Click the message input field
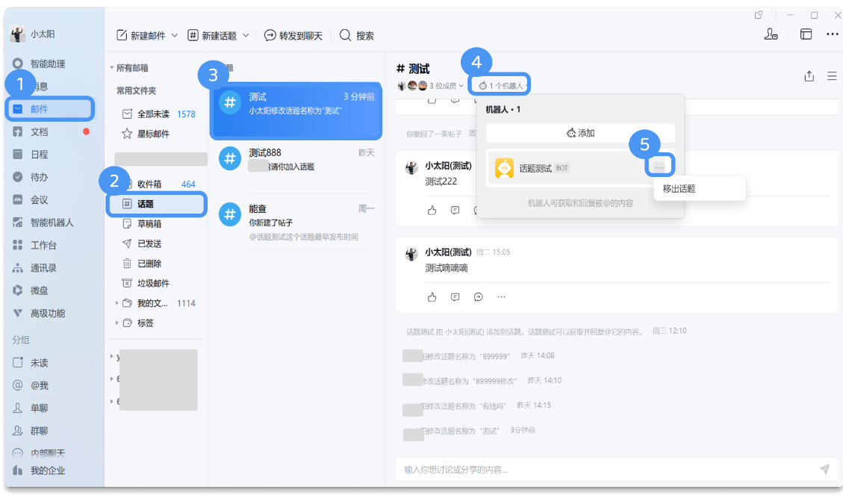This screenshot has width=843, height=504. click(x=608, y=470)
